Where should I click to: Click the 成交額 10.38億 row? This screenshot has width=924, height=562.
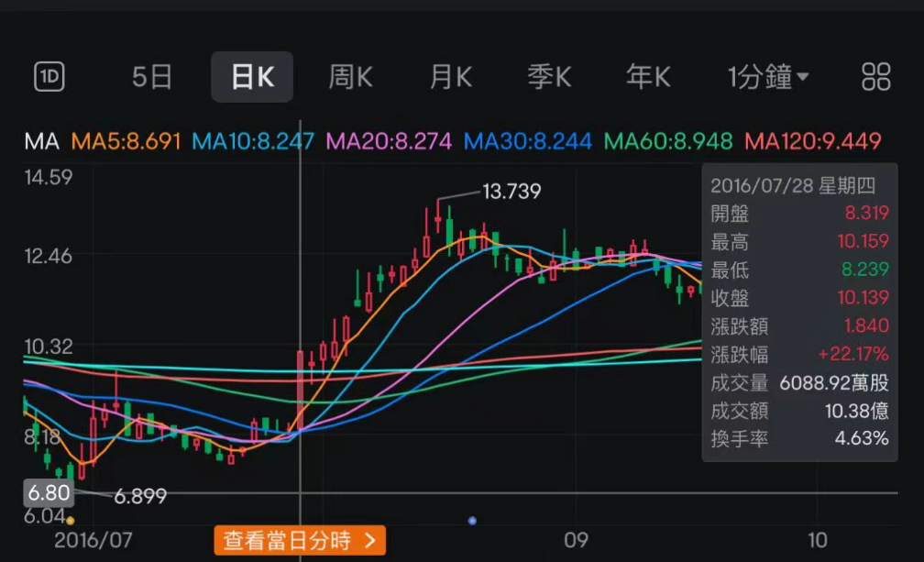(x=799, y=412)
